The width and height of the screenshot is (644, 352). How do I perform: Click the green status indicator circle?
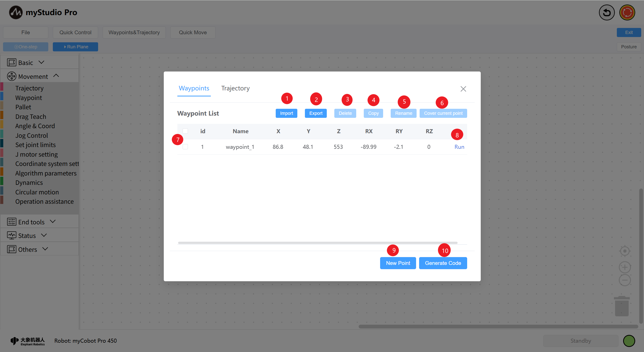[x=629, y=341]
